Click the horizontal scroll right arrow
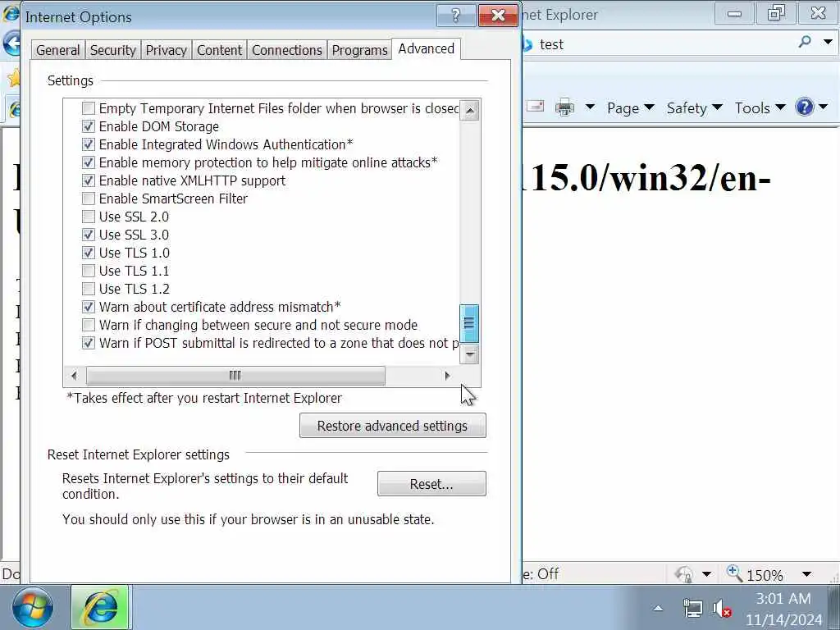 [447, 376]
